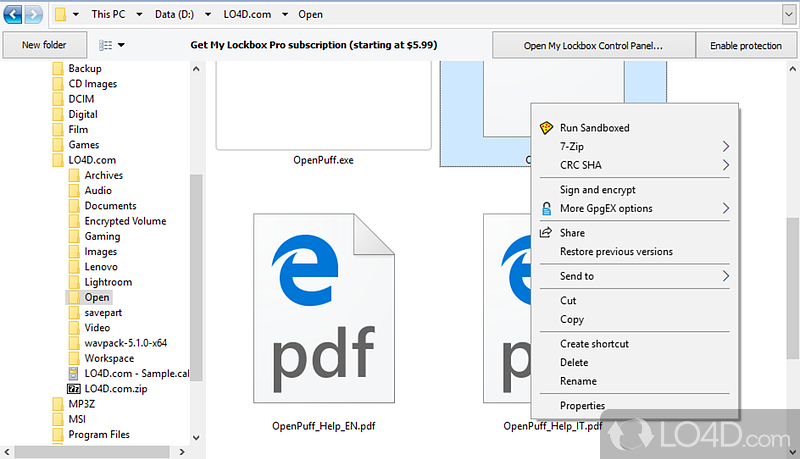Screen dimensions: 800x459
Task: Click the Encrypted Volume folder icon
Action: (74, 221)
